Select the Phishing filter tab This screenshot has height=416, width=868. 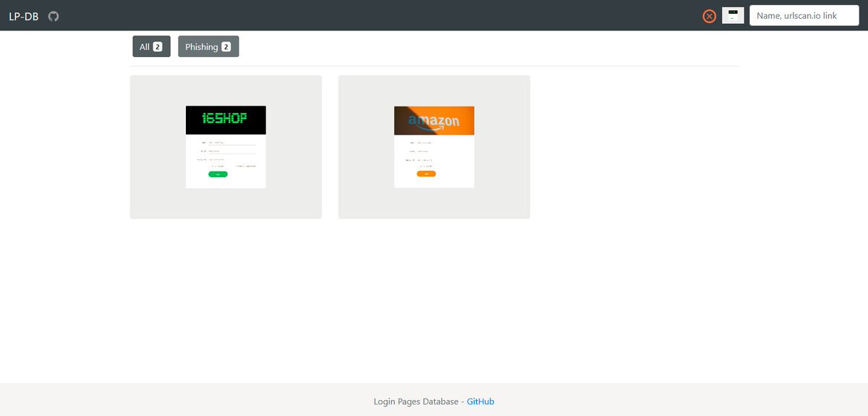pos(208,46)
